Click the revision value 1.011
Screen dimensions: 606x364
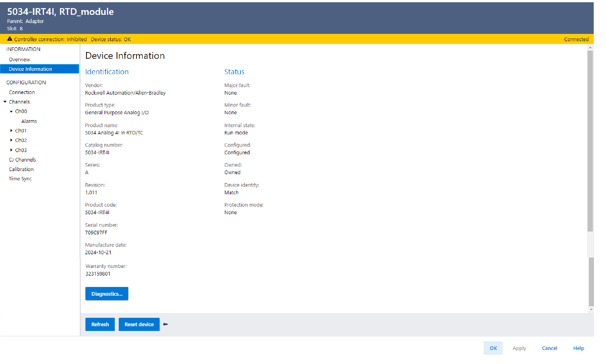[91, 192]
